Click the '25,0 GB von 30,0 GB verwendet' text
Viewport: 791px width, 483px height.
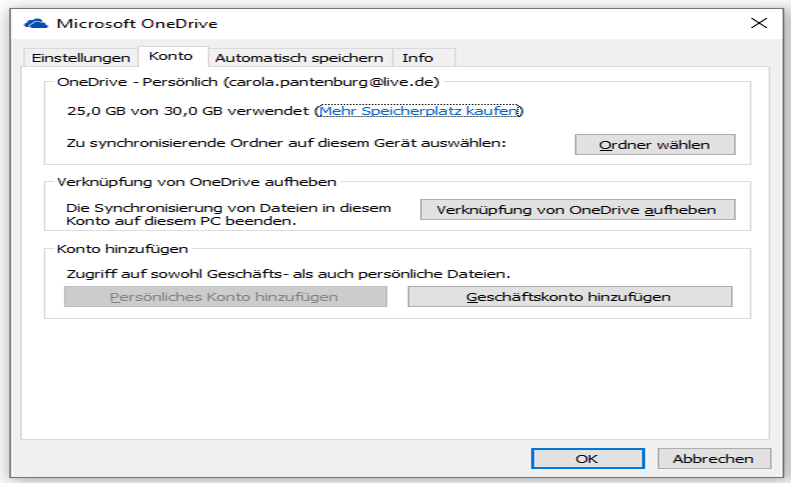click(x=188, y=111)
